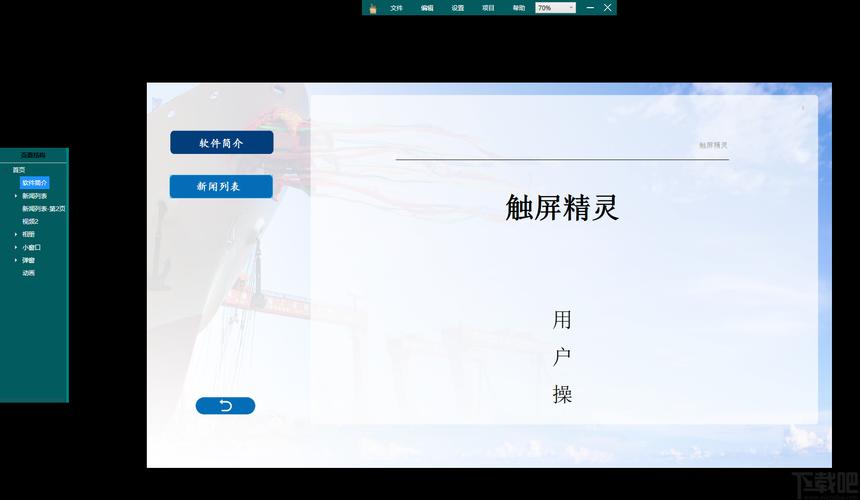The height and width of the screenshot is (500, 860).
Task: Expand the 相册 tree node arrow
Action: (16, 234)
